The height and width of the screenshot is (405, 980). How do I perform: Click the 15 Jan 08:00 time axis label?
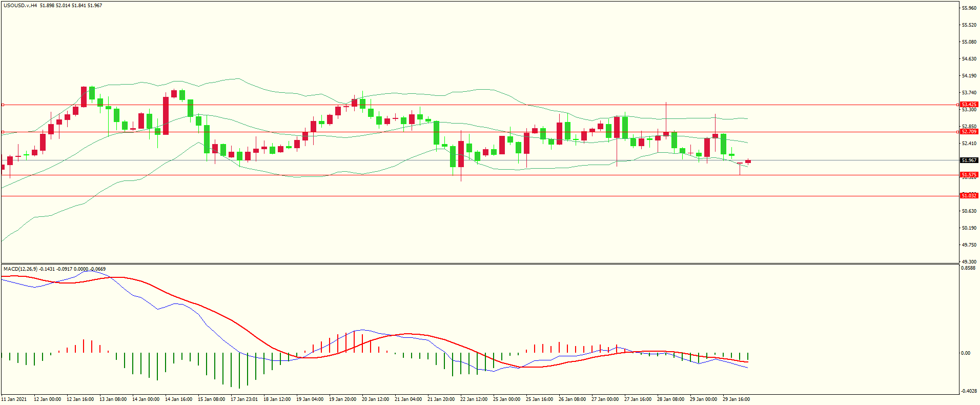pos(211,399)
